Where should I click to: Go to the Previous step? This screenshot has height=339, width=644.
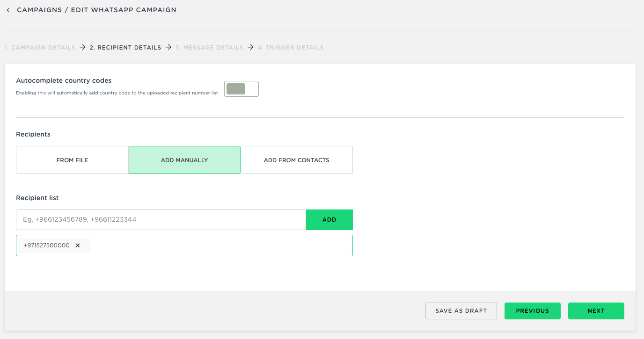click(x=533, y=311)
